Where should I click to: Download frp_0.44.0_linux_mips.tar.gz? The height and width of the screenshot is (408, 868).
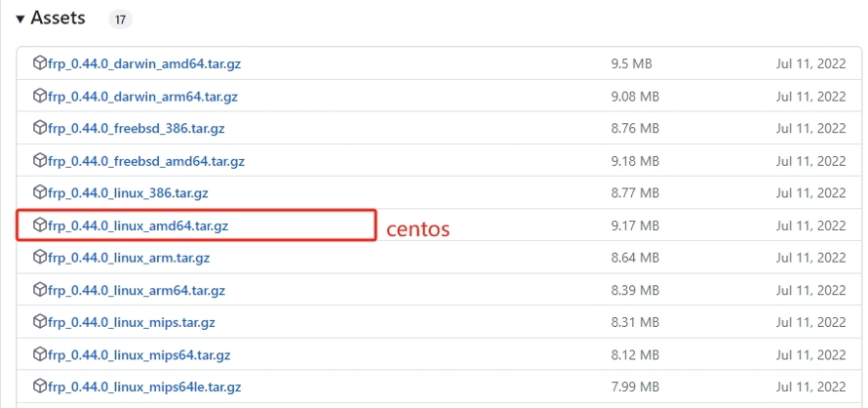pos(132,322)
